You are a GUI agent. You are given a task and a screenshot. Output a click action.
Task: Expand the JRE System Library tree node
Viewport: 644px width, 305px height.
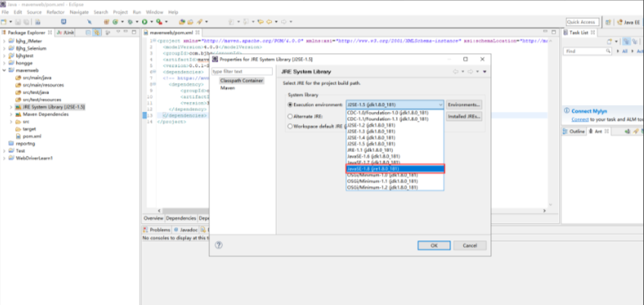(11, 107)
